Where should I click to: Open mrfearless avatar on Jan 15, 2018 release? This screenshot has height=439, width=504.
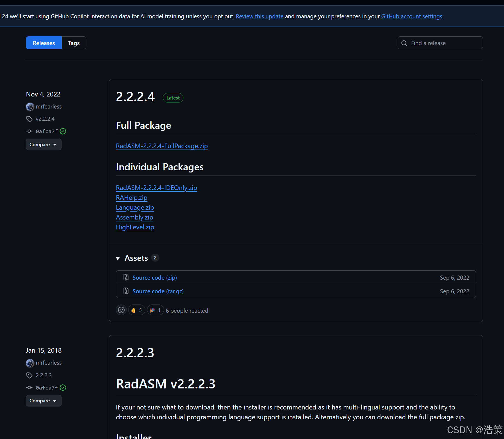[x=30, y=363]
